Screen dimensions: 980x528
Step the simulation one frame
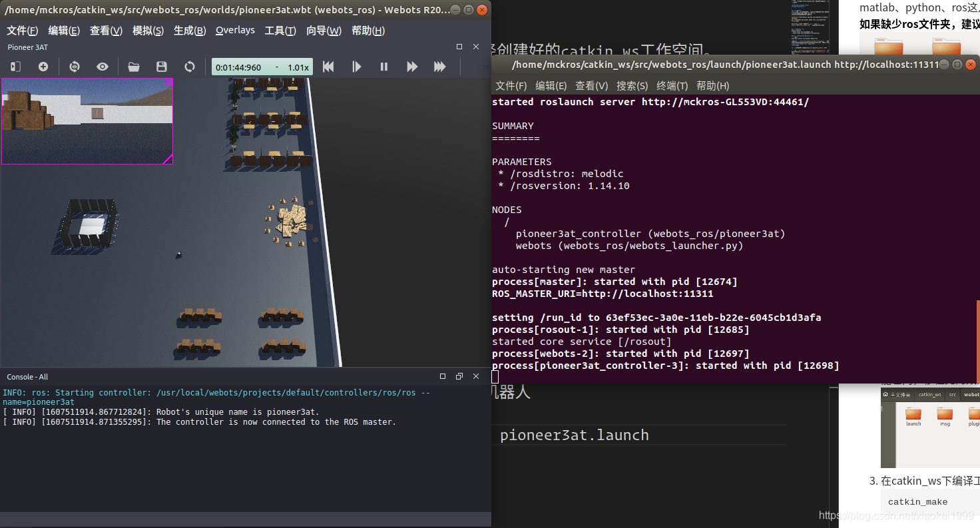[x=357, y=67]
